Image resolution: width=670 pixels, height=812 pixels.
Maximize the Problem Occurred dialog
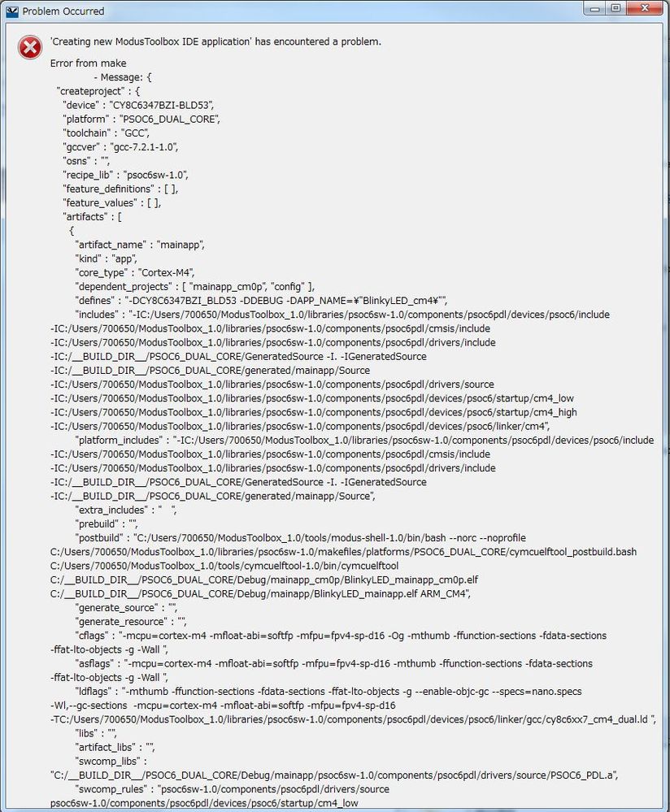pos(616,8)
